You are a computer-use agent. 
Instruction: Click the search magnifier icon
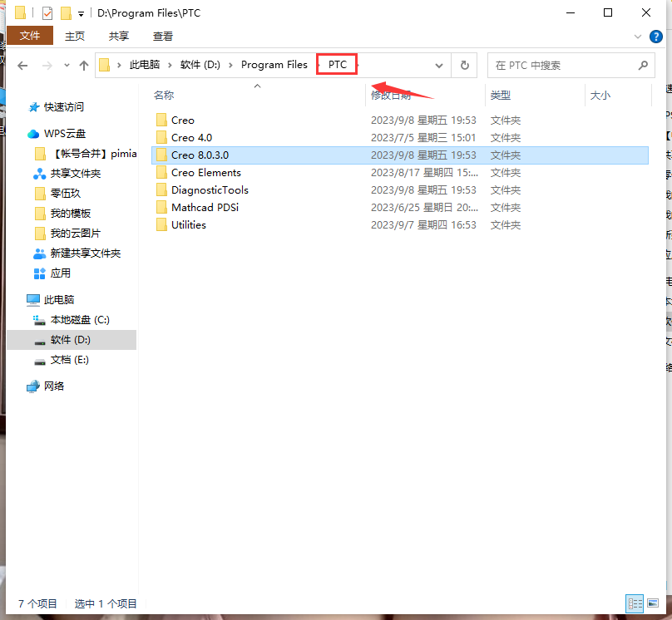[x=643, y=66]
